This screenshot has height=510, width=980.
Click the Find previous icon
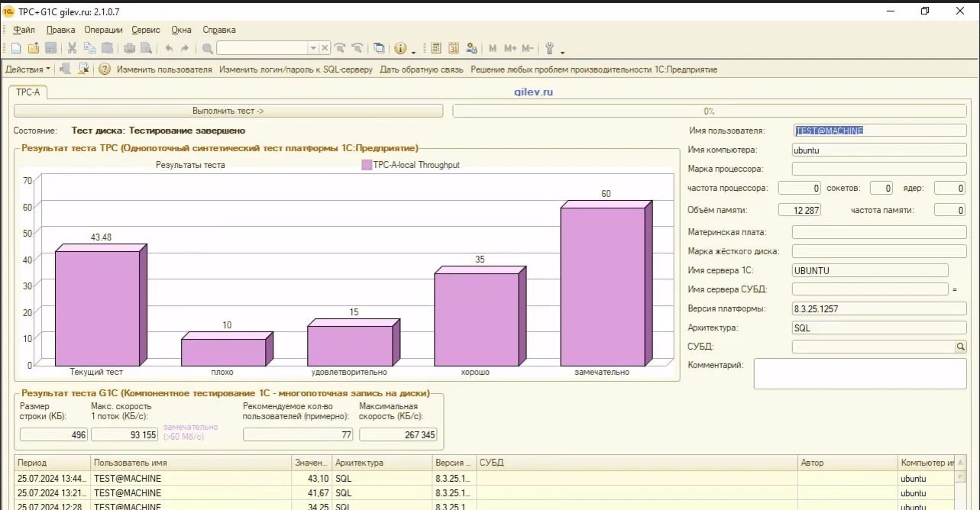click(340, 48)
